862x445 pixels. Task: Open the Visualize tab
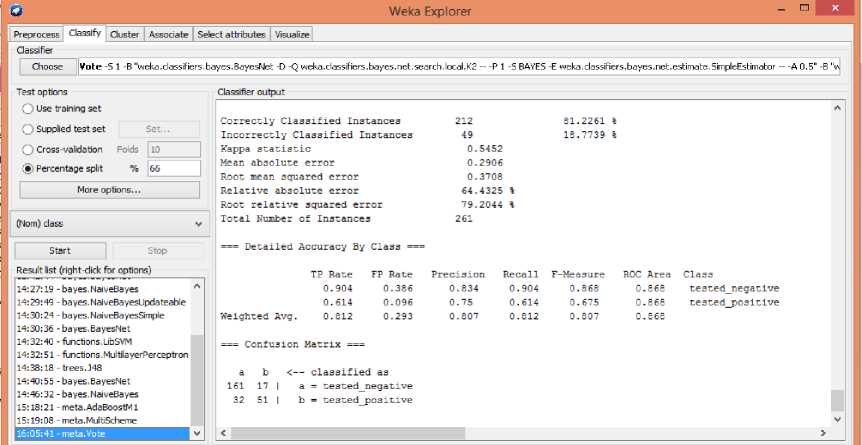point(291,34)
